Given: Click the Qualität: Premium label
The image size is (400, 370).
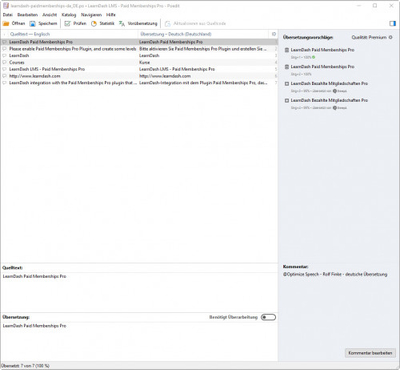Looking at the screenshot, I should tap(369, 37).
